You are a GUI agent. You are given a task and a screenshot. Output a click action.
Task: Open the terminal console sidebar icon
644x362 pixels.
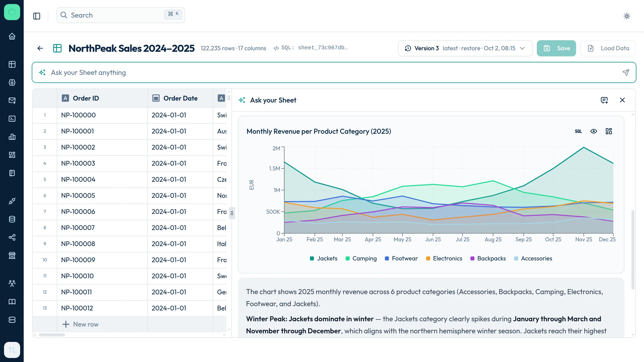click(12, 119)
